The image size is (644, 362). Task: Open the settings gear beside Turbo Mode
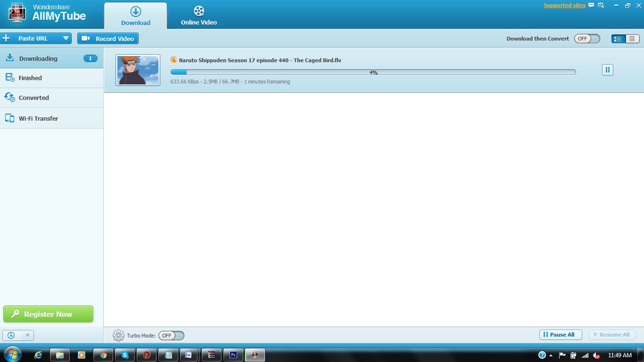[118, 336]
